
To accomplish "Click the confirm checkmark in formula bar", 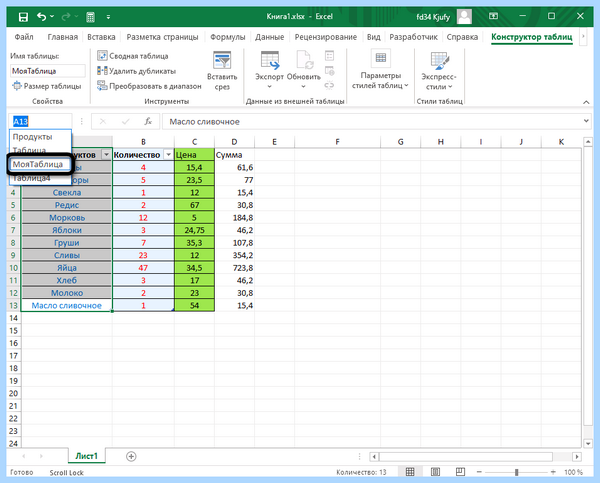I will click(x=125, y=122).
